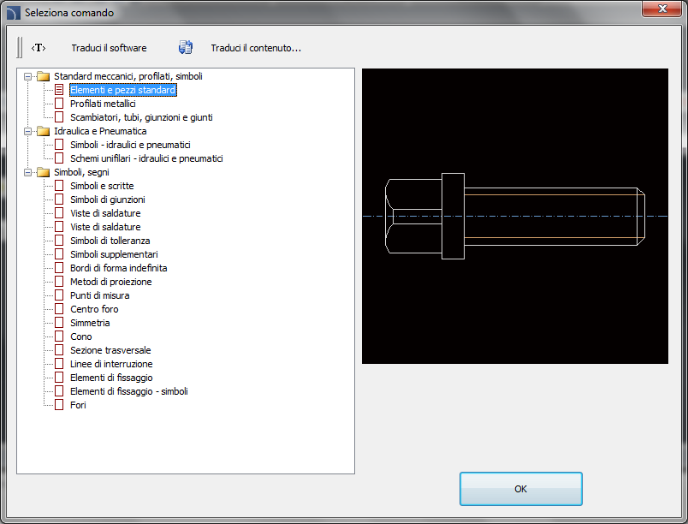Select Elementi e pezzi standard item

123,90
